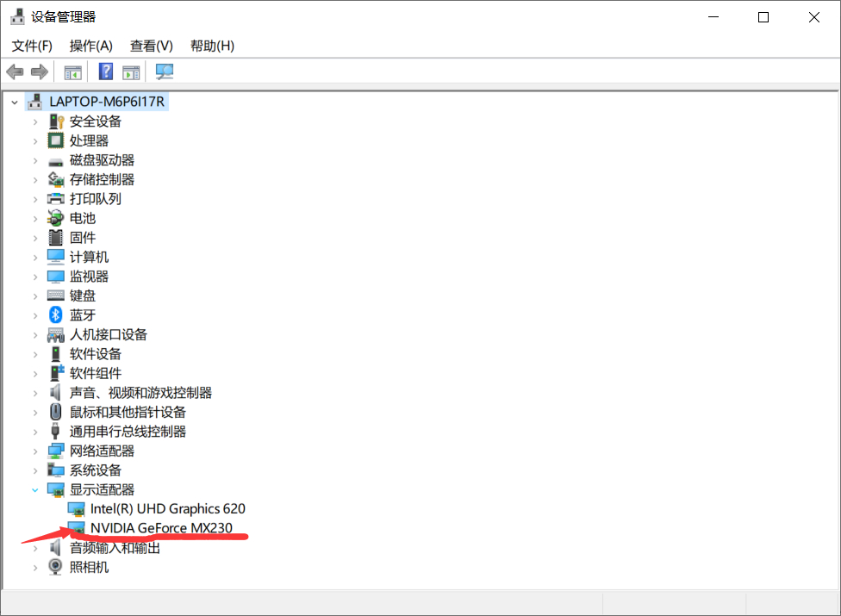This screenshot has height=616, width=841.
Task: Open the 文件(F) menu
Action: coord(32,46)
